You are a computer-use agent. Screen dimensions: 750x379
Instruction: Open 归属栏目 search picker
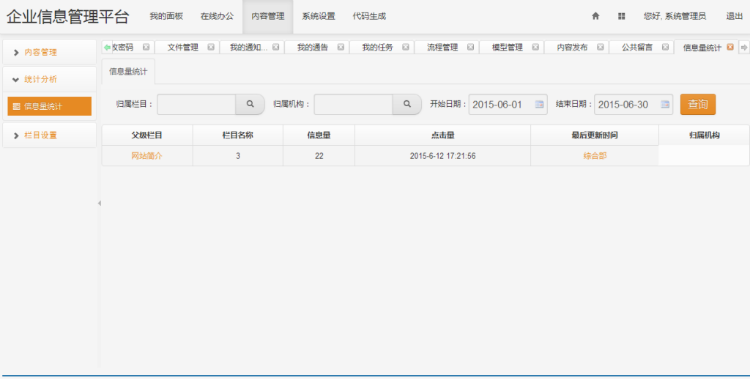pos(250,104)
